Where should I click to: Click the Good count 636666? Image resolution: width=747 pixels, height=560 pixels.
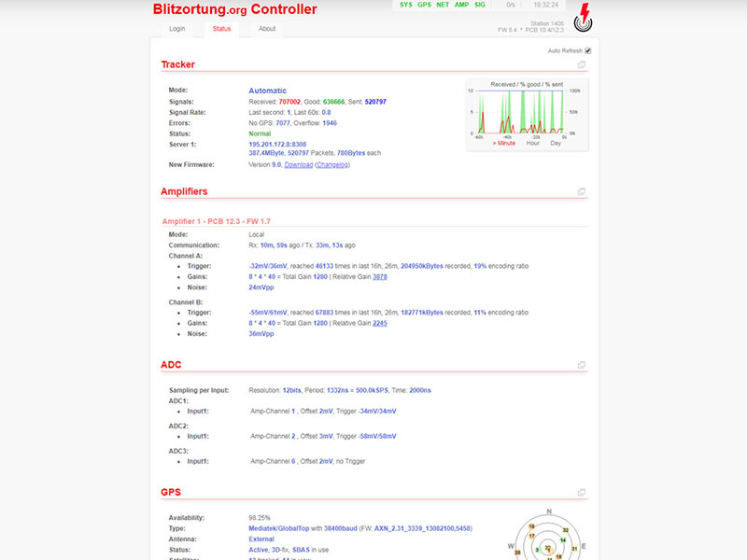click(x=333, y=102)
